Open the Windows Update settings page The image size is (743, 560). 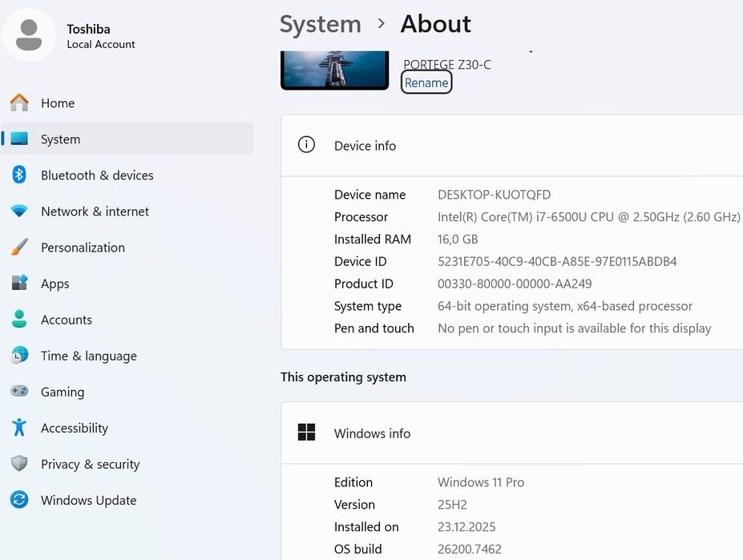click(x=88, y=500)
